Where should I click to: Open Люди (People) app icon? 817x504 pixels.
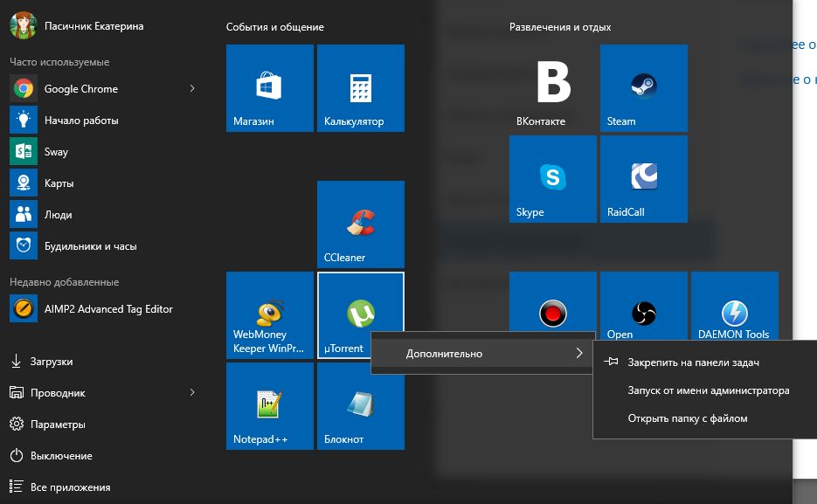pos(24,214)
